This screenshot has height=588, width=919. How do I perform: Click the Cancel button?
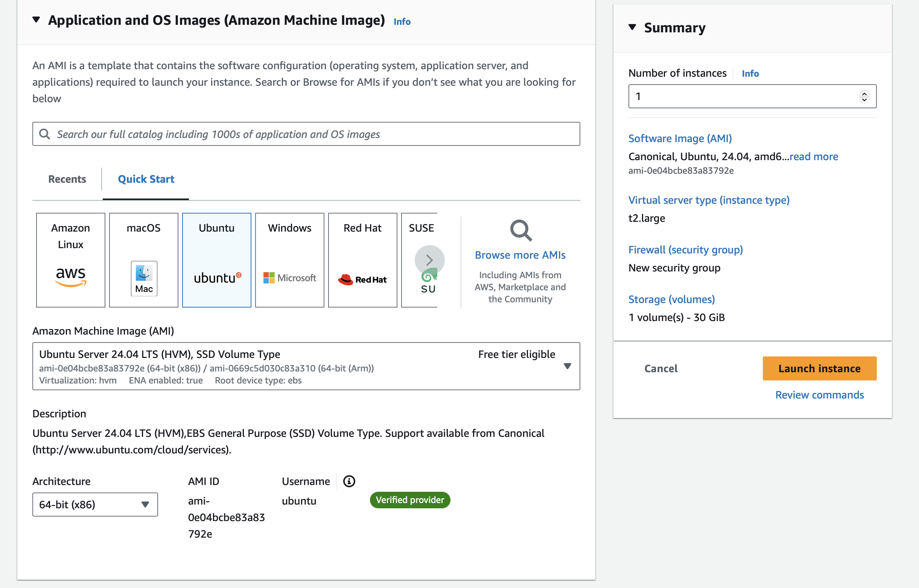[x=661, y=368]
